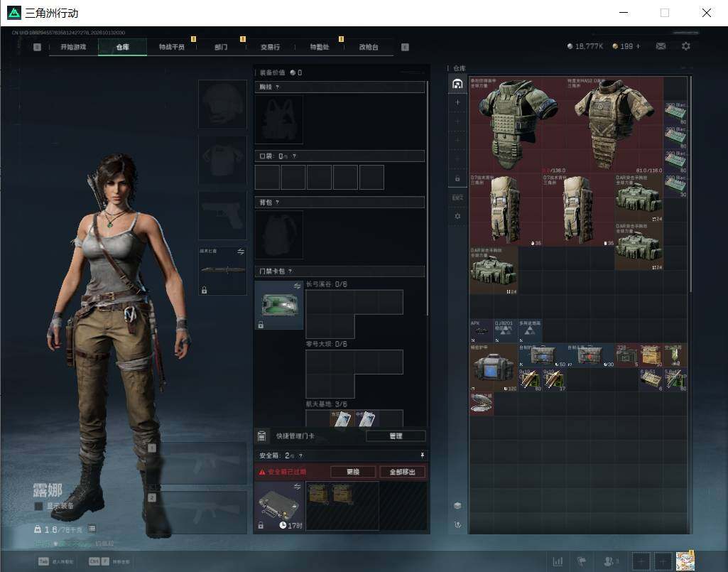The height and width of the screenshot is (572, 728).
Task: Click the warehouse vertical scrollbar
Action: click(690, 184)
